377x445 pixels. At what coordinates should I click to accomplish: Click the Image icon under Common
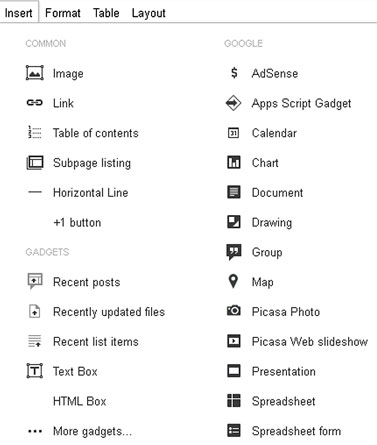pos(35,73)
